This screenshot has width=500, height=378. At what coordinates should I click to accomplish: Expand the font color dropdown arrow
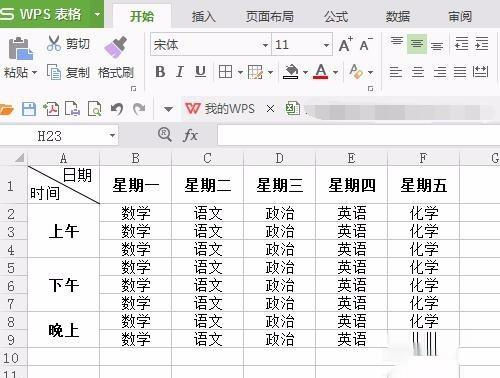pyautogui.click(x=335, y=72)
